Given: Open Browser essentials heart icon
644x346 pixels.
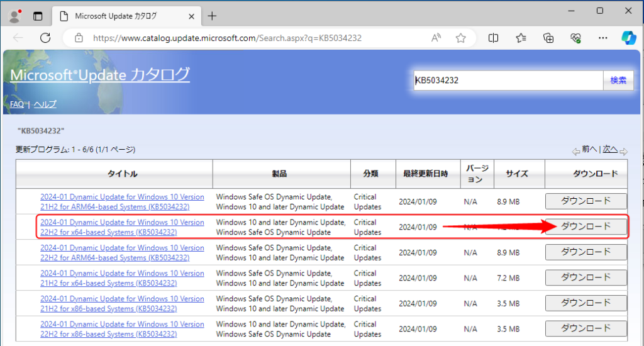Looking at the screenshot, I should 575,38.
